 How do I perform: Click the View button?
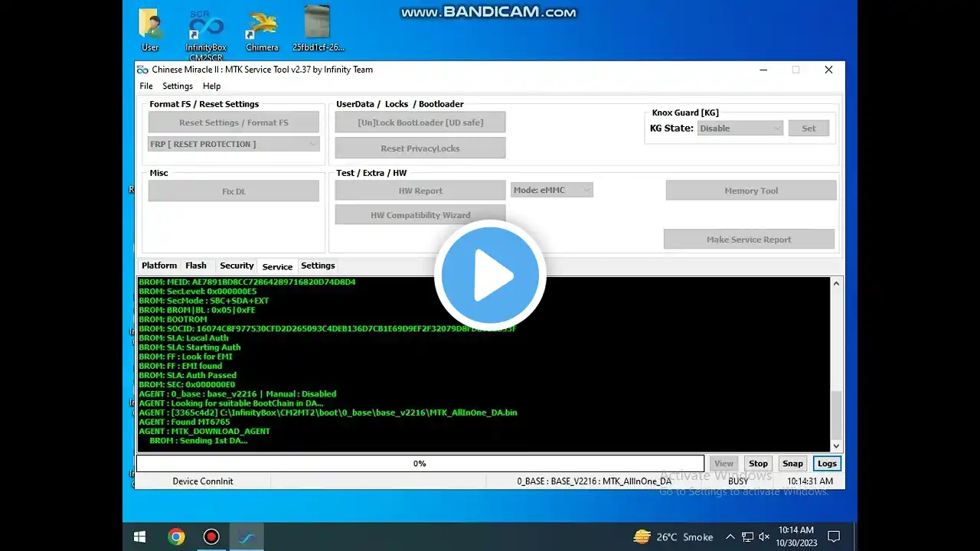[724, 463]
